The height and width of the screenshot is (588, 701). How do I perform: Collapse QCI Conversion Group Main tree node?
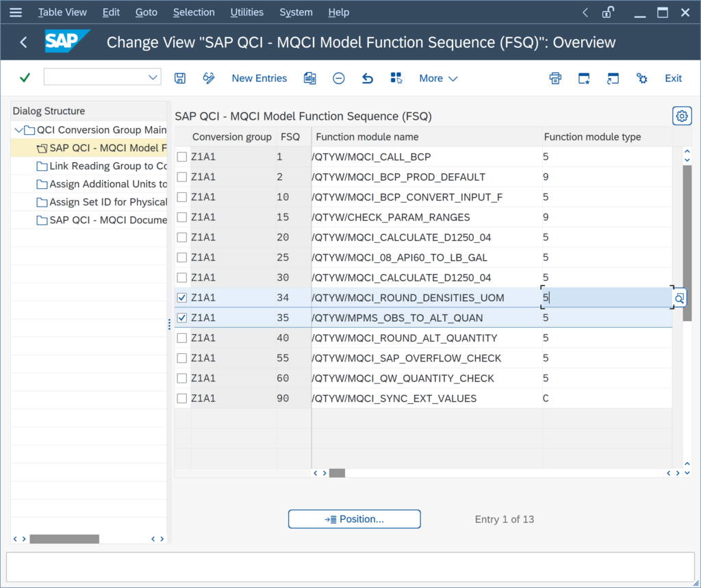[x=18, y=130]
